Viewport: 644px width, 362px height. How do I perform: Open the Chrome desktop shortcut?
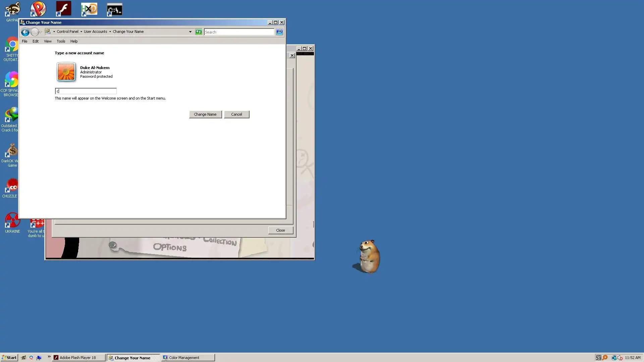click(12, 45)
